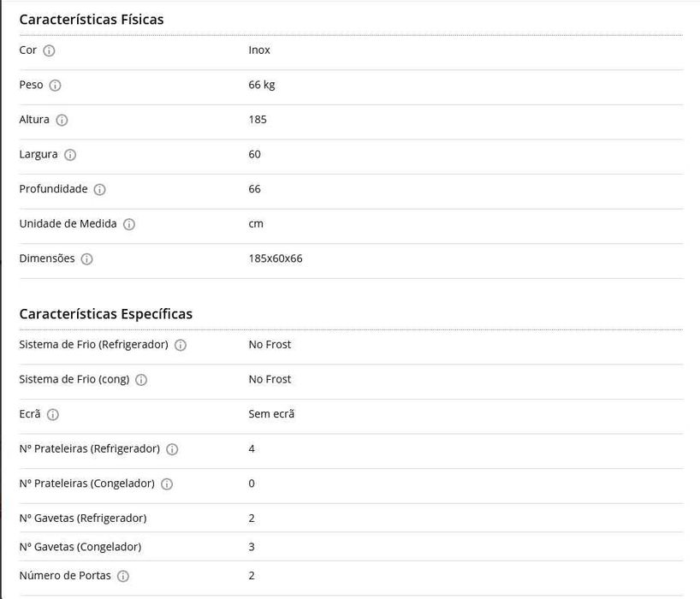Open the info icon next to Ecrã
This screenshot has width=700, height=599.
coord(53,415)
